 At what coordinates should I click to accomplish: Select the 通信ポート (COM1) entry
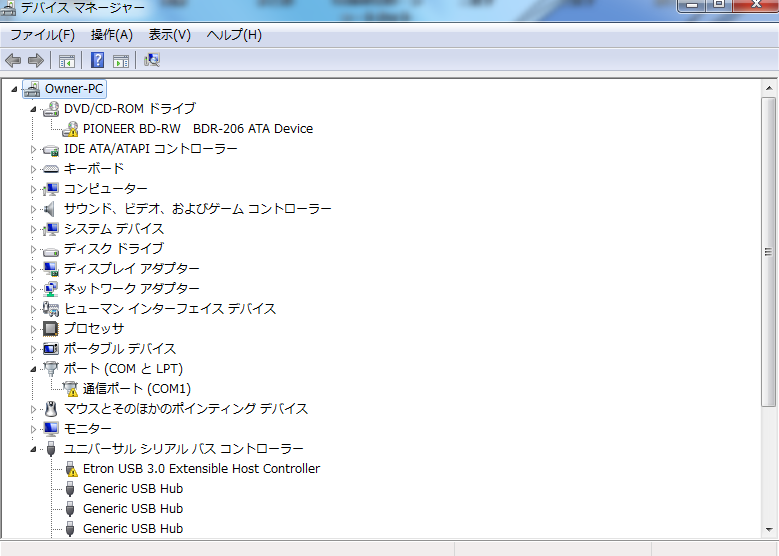pyautogui.click(x=137, y=389)
